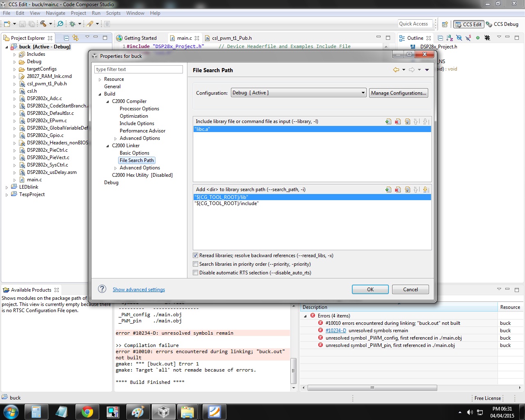Enable Search libraries in priority order

point(196,264)
